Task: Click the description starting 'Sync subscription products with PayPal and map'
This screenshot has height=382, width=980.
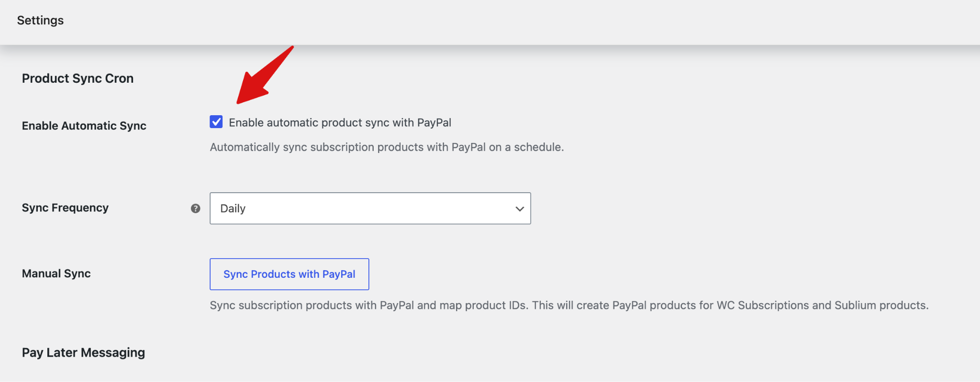Action: [x=569, y=306]
